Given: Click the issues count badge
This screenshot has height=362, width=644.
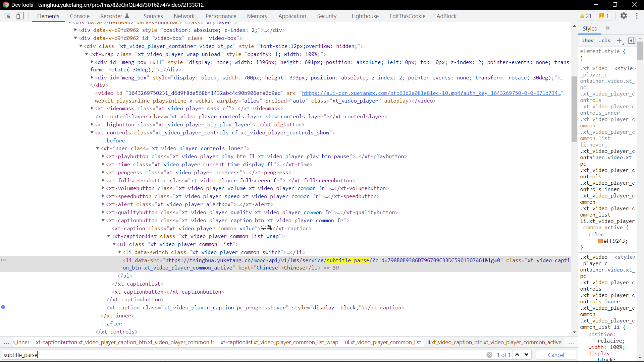Looking at the screenshot, I should [604, 16].
